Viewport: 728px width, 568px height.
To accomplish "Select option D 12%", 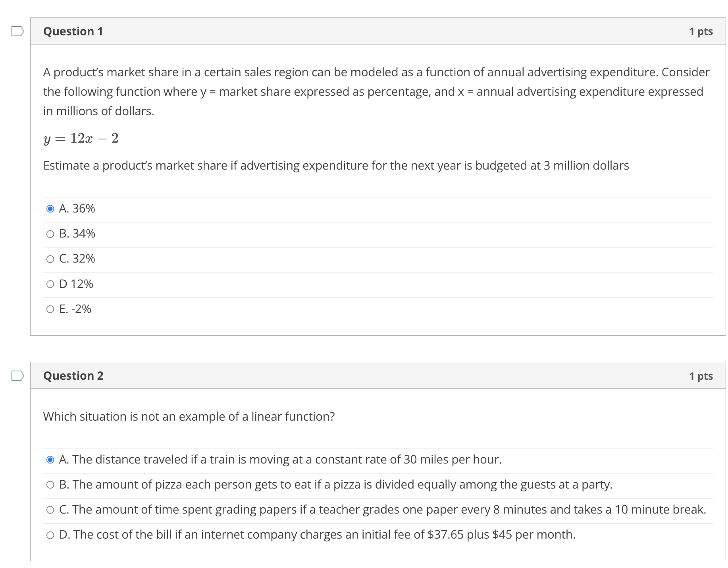I will pyautogui.click(x=50, y=284).
